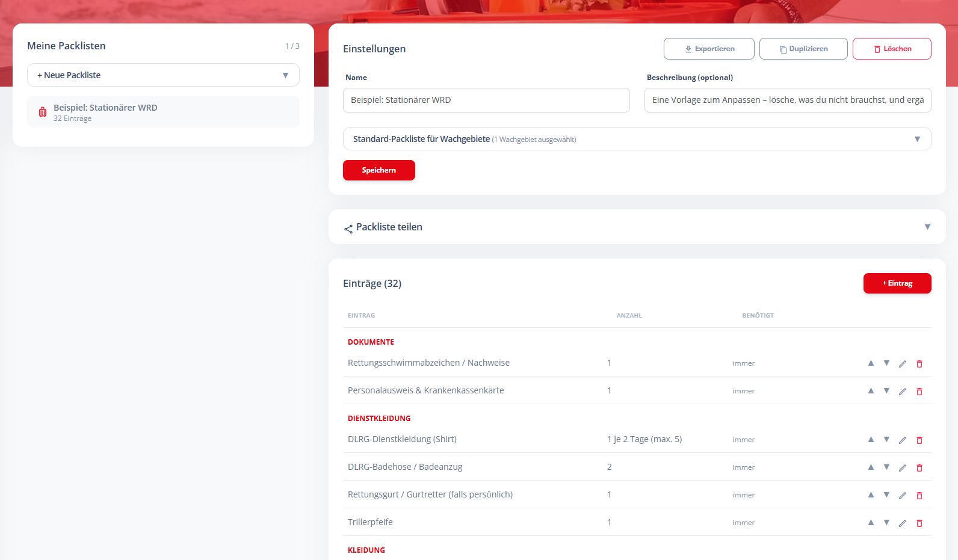This screenshot has width=958, height=560.
Task: Edit DLRG-Dienstkleidung (Shirt) entry
Action: click(903, 440)
